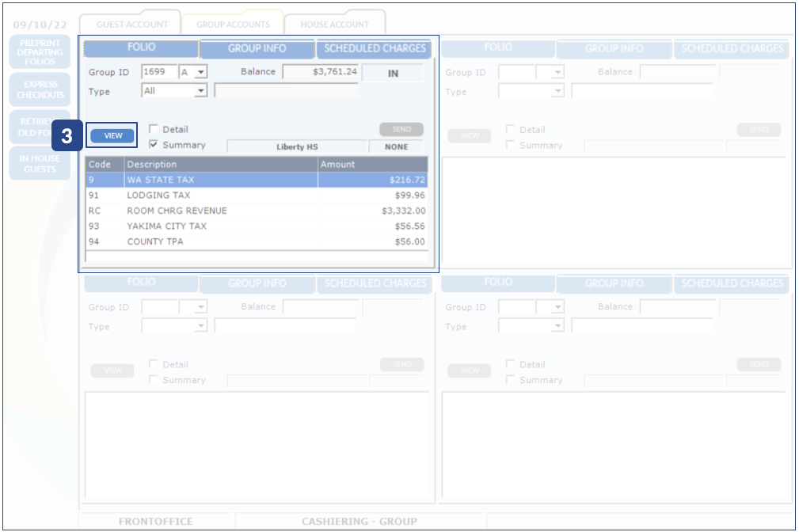
Task: Click the blue VIEW button
Action: click(x=112, y=135)
